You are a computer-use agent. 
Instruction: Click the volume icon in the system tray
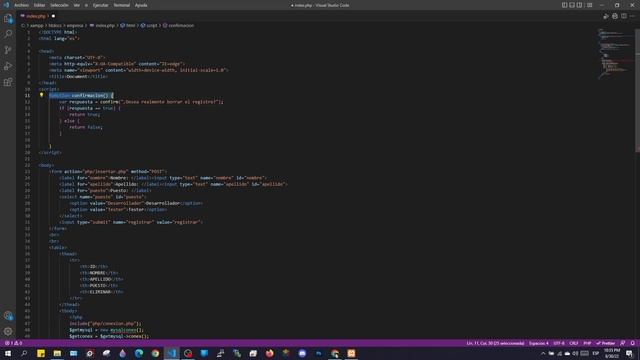pyautogui.click(x=576, y=353)
